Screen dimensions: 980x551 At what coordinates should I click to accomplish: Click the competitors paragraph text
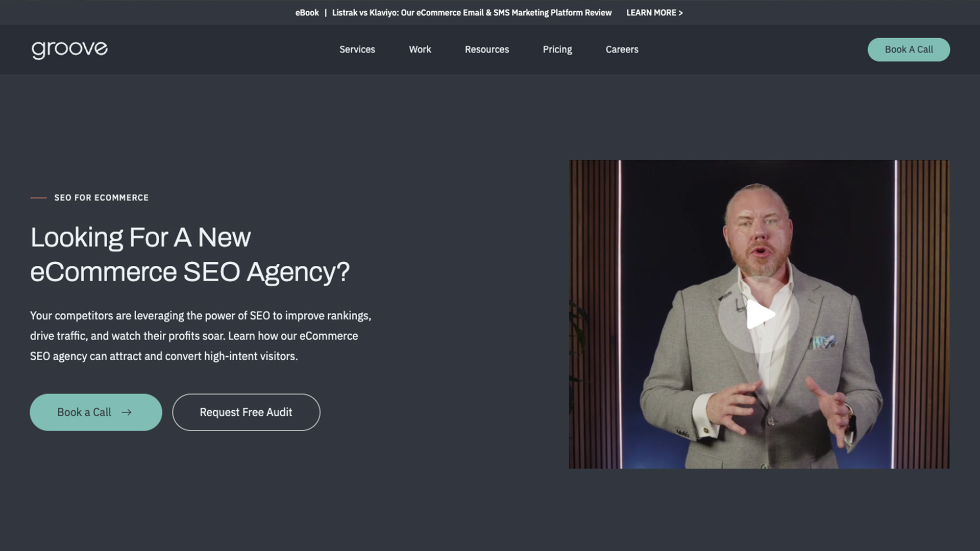coord(201,336)
